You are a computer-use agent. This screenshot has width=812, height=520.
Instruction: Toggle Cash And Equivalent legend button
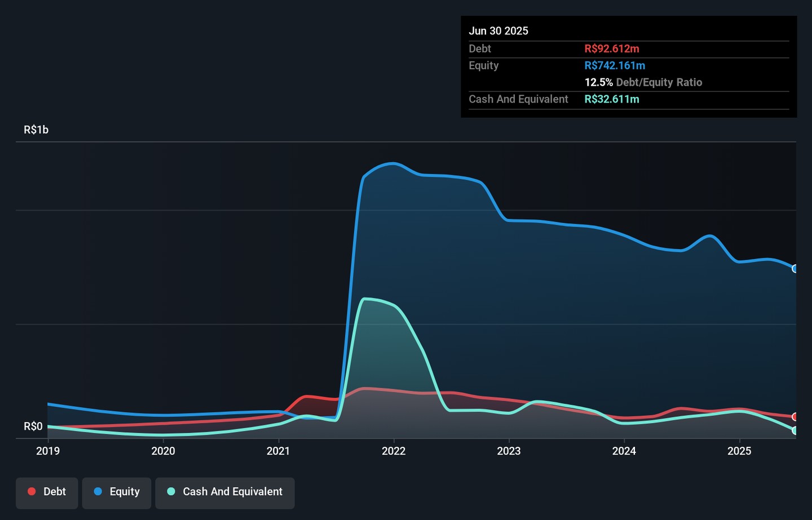pyautogui.click(x=224, y=493)
